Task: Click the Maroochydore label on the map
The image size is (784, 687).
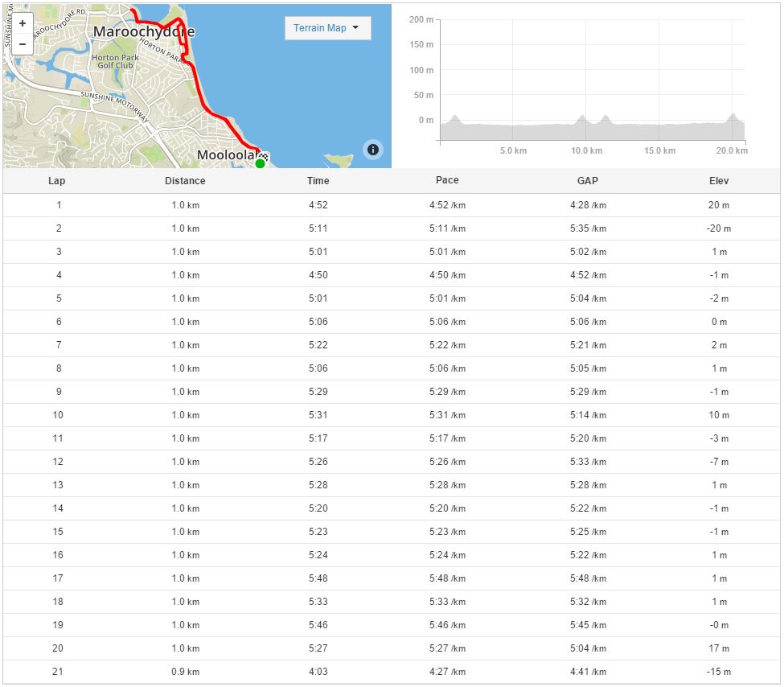Action: [144, 32]
